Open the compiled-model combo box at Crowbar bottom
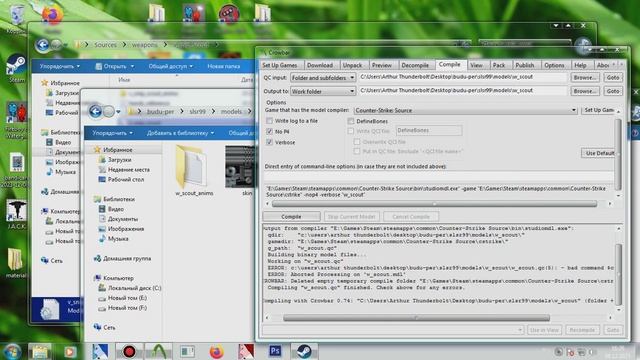 click(x=393, y=329)
